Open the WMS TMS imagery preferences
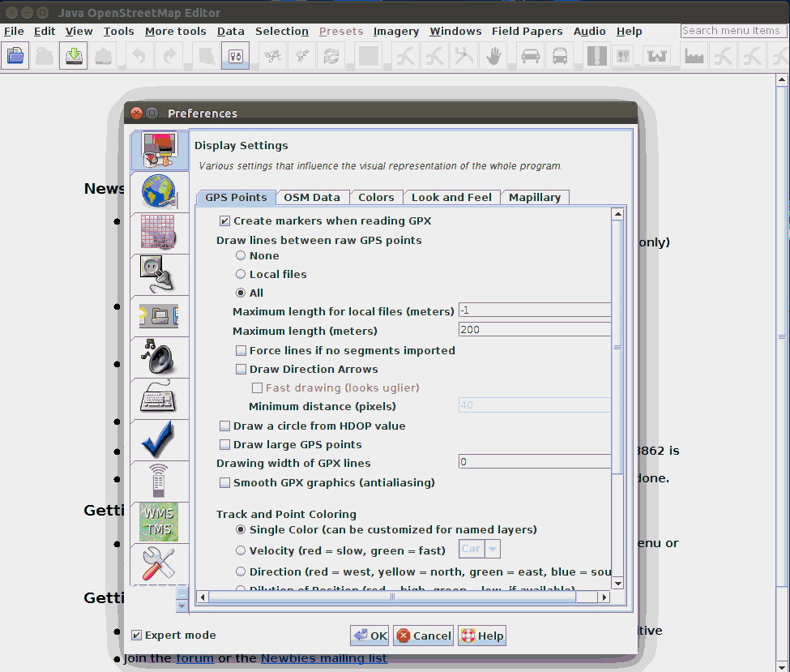Viewport: 790px width, 672px height. coord(159,523)
